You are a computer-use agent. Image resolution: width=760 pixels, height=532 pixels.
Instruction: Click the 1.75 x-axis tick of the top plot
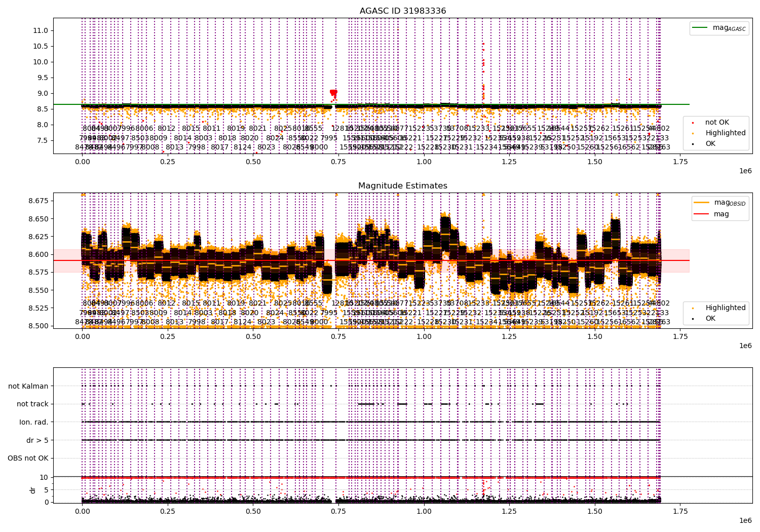click(680, 162)
